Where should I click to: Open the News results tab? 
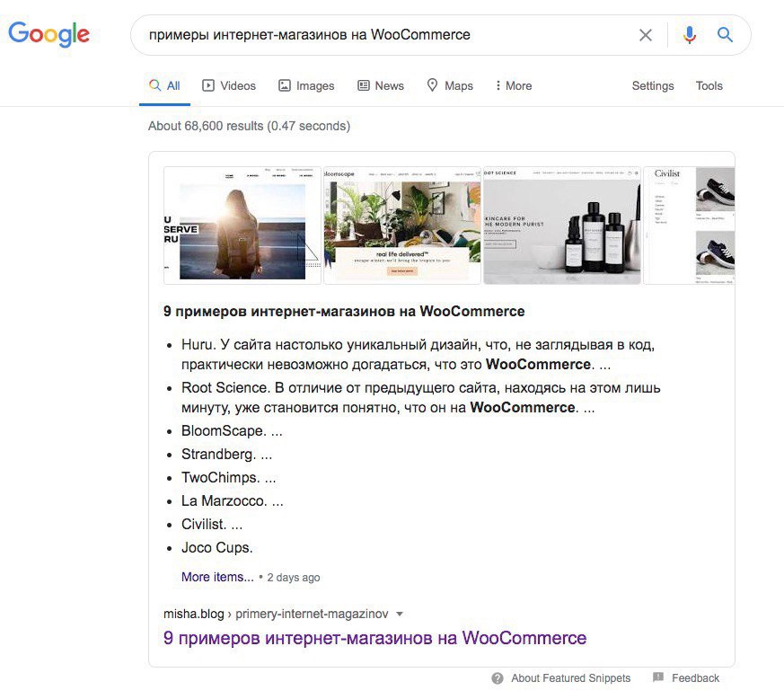381,85
